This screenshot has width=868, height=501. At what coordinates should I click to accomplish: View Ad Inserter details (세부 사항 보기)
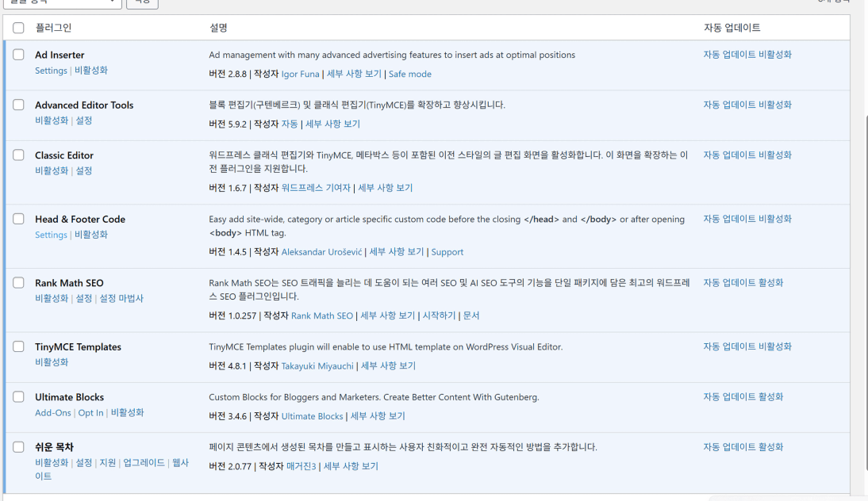click(355, 74)
